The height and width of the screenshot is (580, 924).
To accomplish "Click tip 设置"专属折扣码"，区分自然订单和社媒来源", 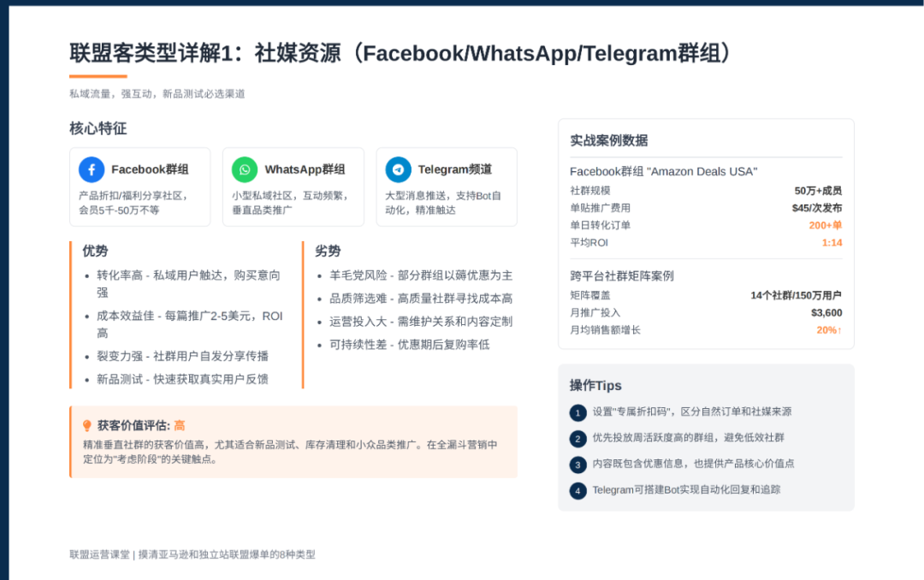I will 692,412.
